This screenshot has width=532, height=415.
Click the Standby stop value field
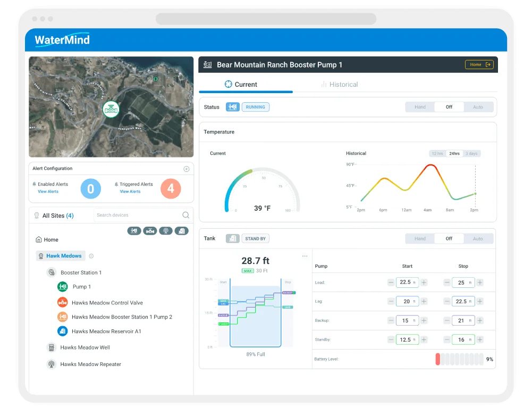[x=463, y=339]
